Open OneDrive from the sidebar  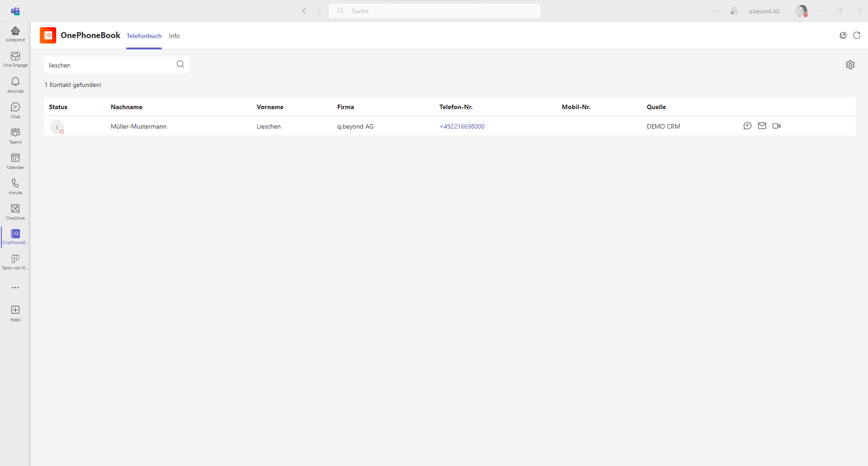15,212
